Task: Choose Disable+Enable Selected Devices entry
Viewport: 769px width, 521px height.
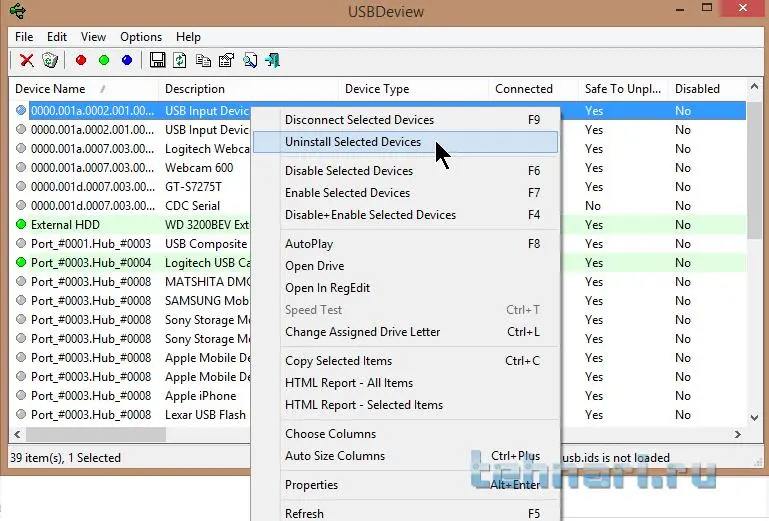Action: [x=405, y=215]
